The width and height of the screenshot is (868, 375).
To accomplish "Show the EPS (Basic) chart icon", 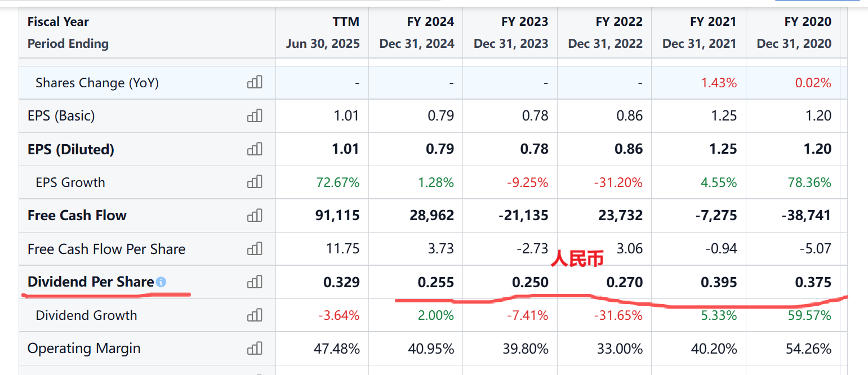I will point(255,116).
